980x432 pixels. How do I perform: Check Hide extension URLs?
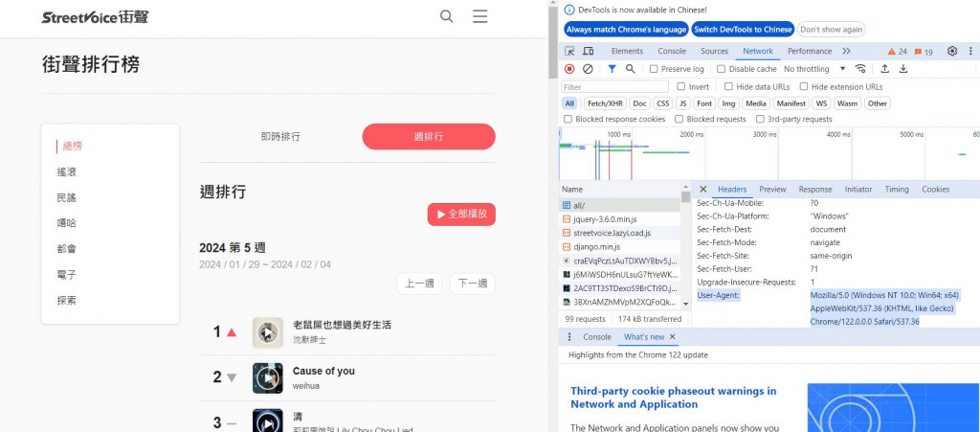[804, 87]
